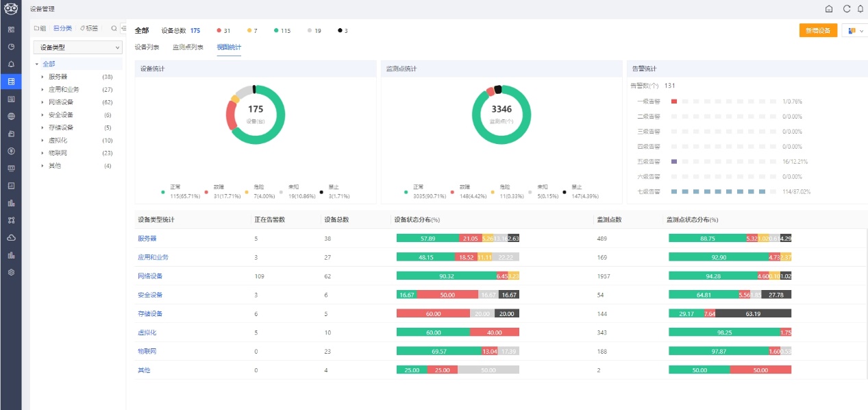Open the 监测点列表 tab
The width and height of the screenshot is (868, 410).
point(188,47)
